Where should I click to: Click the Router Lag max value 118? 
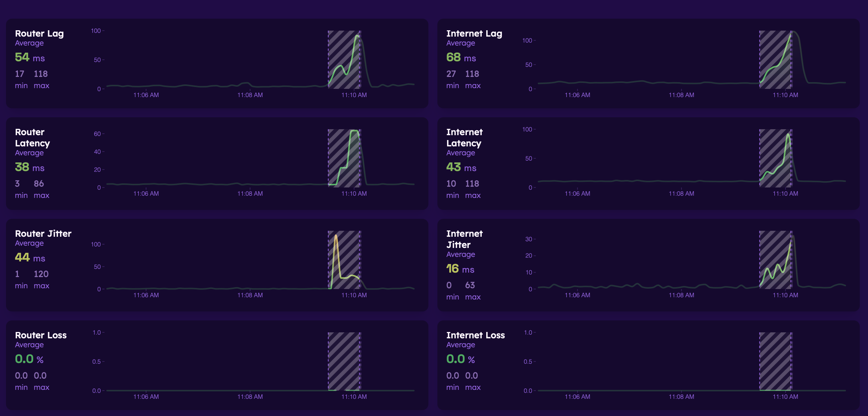click(41, 74)
